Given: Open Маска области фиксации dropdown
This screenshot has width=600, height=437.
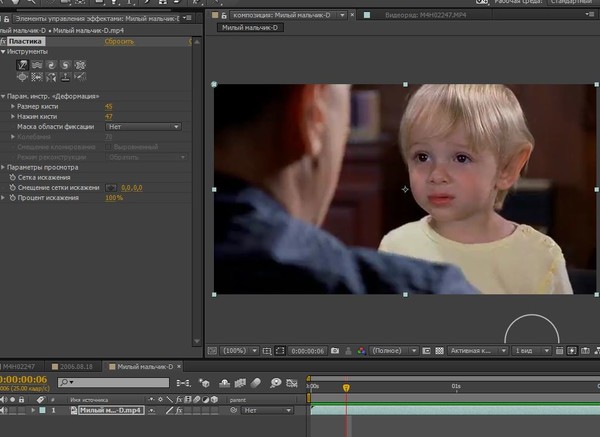Looking at the screenshot, I should click(x=143, y=127).
